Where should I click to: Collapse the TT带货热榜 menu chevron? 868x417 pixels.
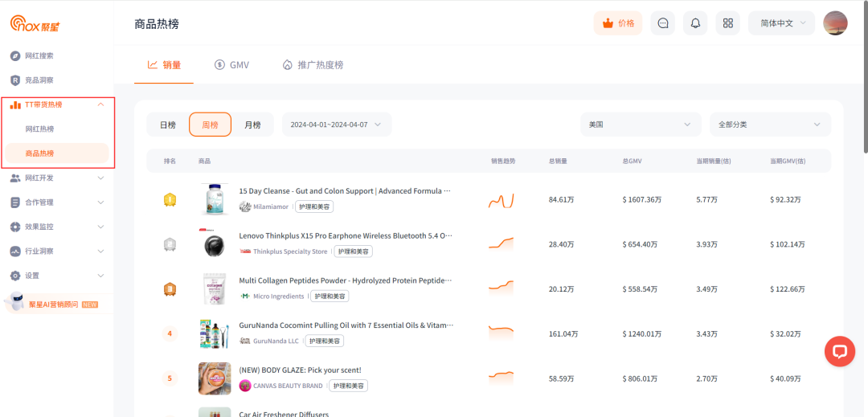click(x=100, y=104)
